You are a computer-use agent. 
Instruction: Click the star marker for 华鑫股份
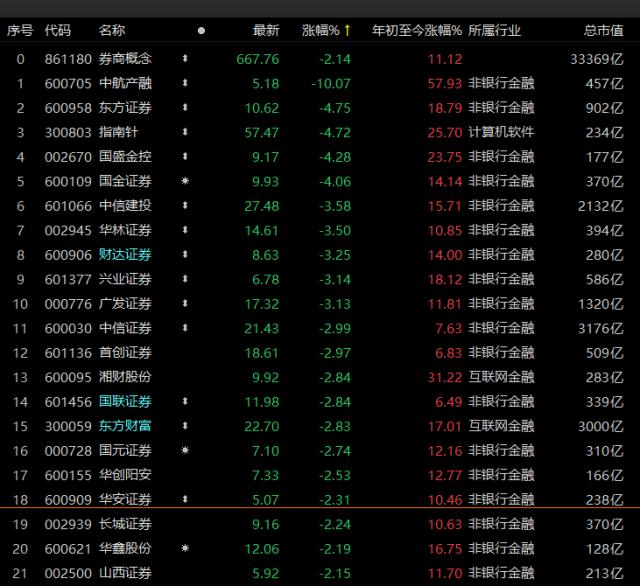[x=185, y=548]
